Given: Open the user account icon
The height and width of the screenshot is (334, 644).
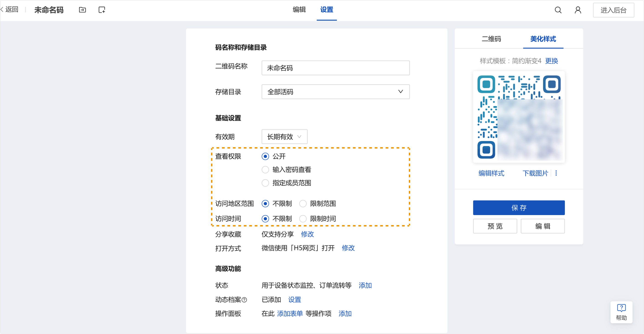Looking at the screenshot, I should pos(578,10).
